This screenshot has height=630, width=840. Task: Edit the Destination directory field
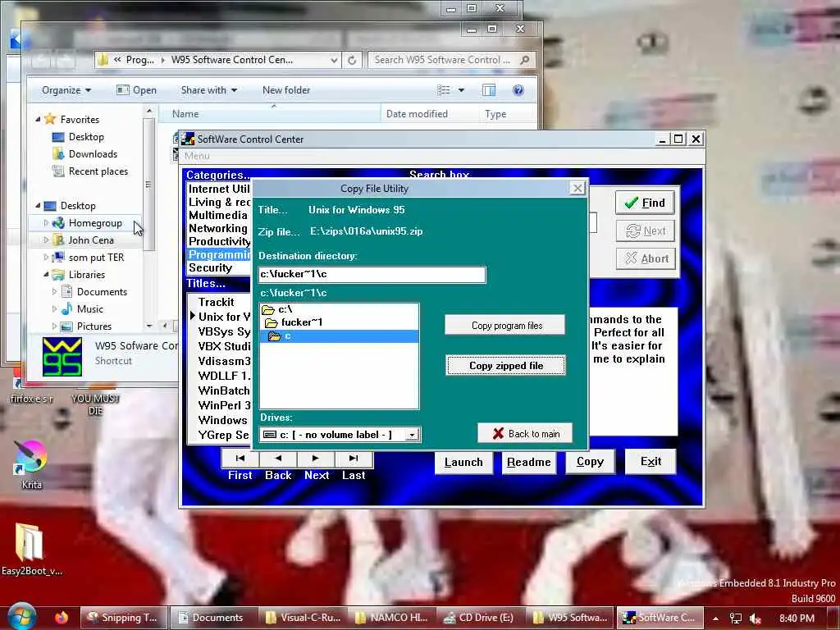372,274
